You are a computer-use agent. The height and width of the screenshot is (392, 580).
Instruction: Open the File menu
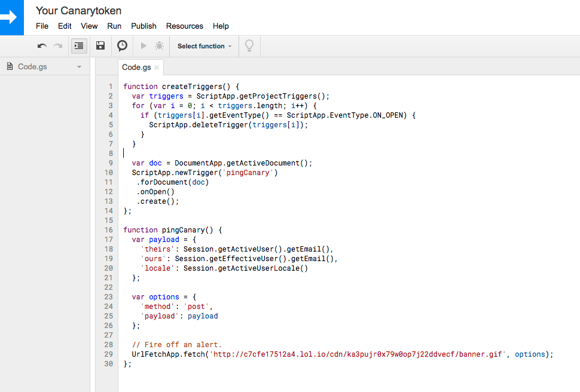[42, 26]
